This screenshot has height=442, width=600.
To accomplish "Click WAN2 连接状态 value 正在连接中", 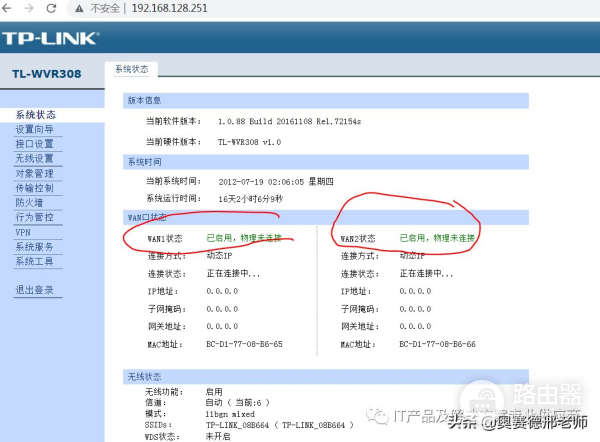I will [x=426, y=274].
